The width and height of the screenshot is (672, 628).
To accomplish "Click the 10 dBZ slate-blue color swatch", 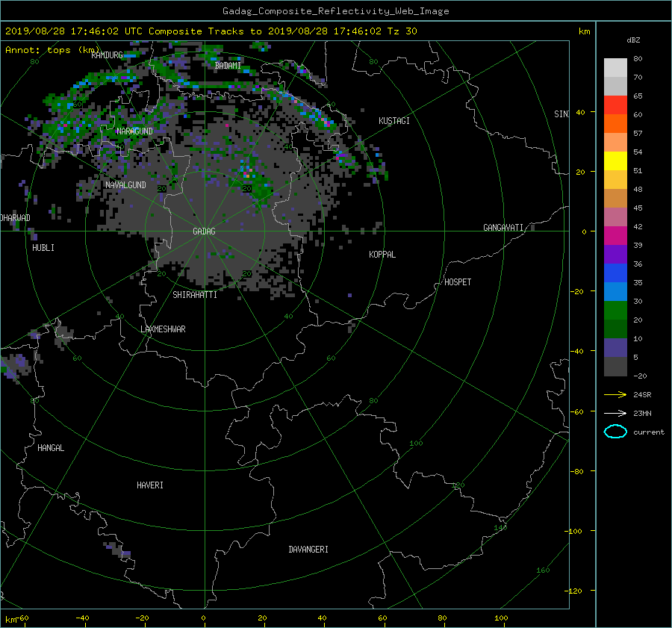I will click(x=615, y=348).
